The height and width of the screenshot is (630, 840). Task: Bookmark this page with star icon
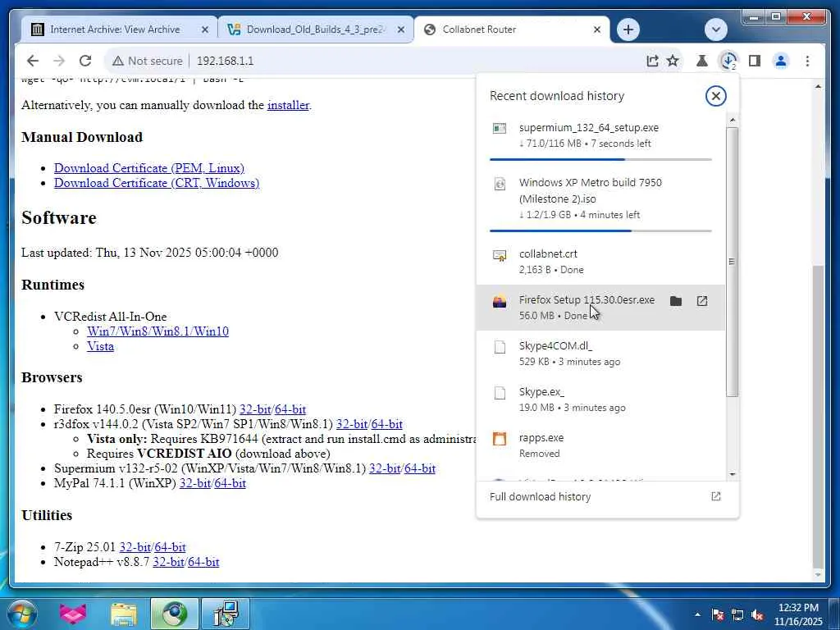pos(673,61)
